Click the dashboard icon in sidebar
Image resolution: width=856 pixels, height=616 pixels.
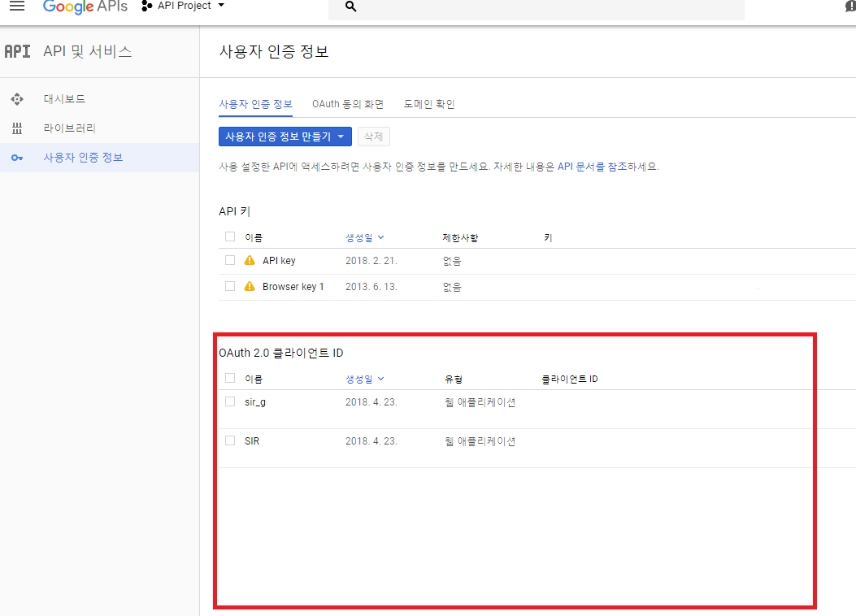click(17, 99)
